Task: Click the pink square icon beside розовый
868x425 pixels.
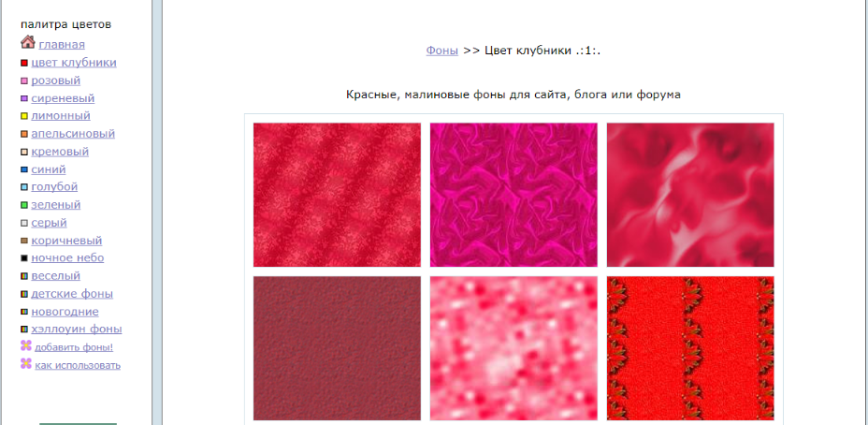Action: point(24,81)
